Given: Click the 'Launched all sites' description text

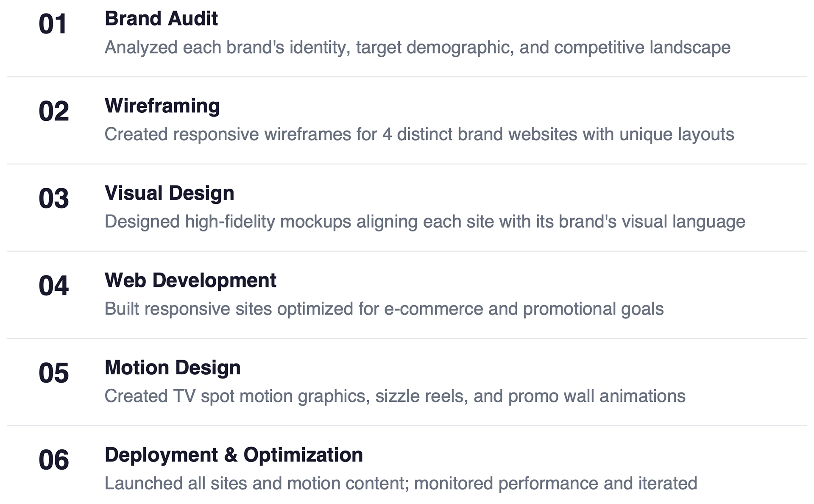Looking at the screenshot, I should pos(401,484).
